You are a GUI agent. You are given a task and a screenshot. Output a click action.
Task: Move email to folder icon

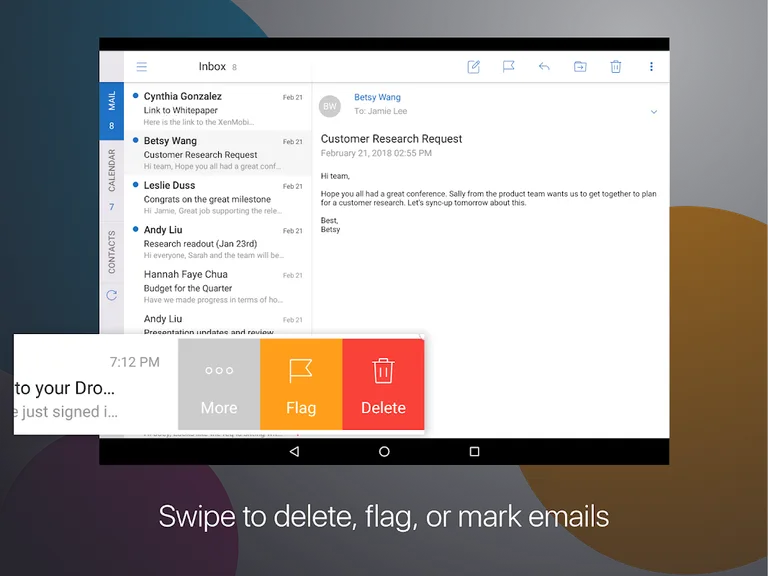tap(580, 67)
